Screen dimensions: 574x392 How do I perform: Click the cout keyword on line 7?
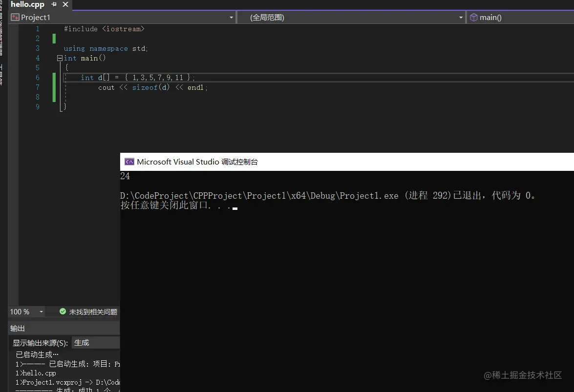click(x=106, y=87)
